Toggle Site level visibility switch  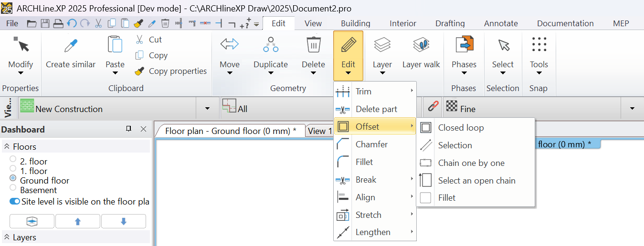coord(15,202)
